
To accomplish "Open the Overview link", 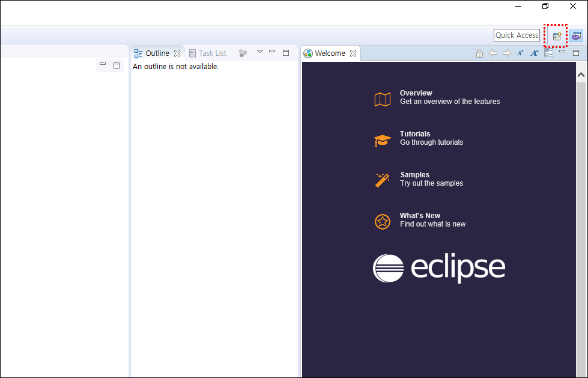I will tap(416, 93).
